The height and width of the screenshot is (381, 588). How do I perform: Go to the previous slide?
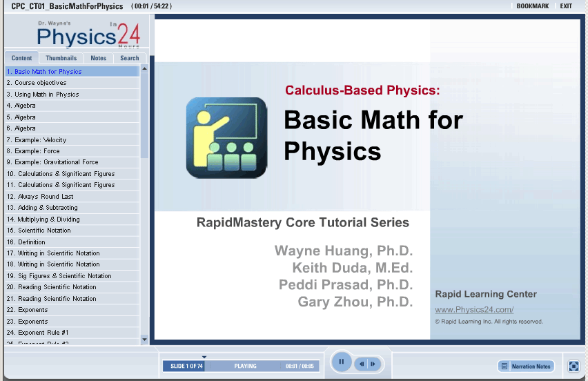point(361,364)
